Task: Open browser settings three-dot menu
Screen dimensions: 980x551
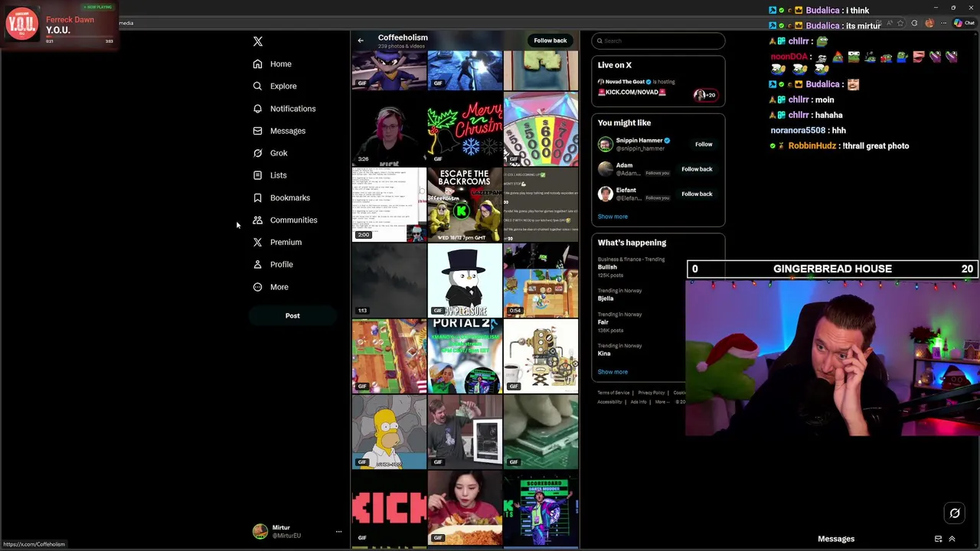Action: (x=943, y=23)
